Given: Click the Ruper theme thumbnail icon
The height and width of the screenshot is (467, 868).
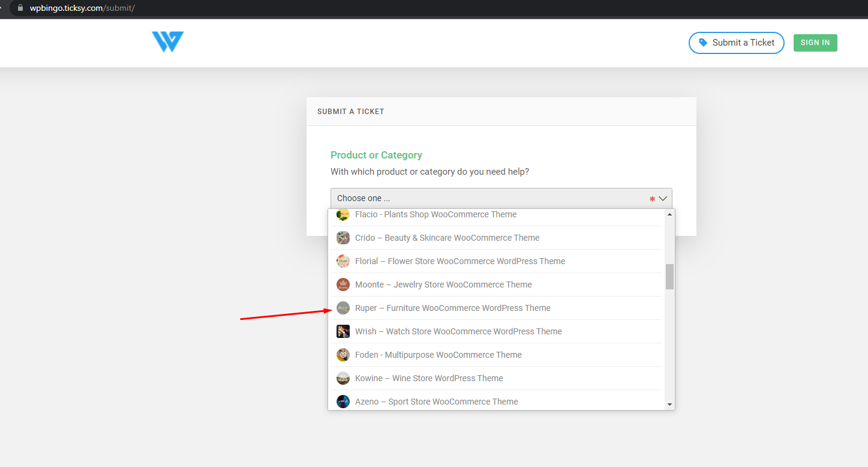Looking at the screenshot, I should coord(343,308).
